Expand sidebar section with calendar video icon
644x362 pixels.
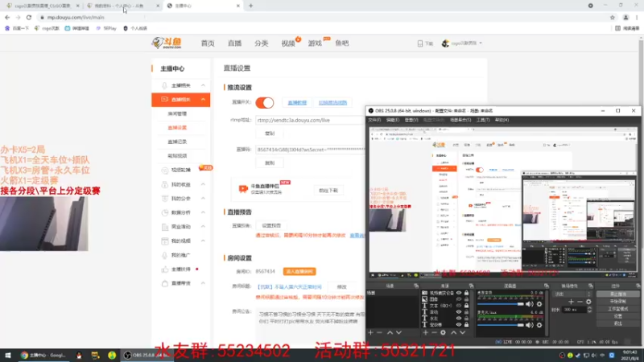(x=203, y=241)
